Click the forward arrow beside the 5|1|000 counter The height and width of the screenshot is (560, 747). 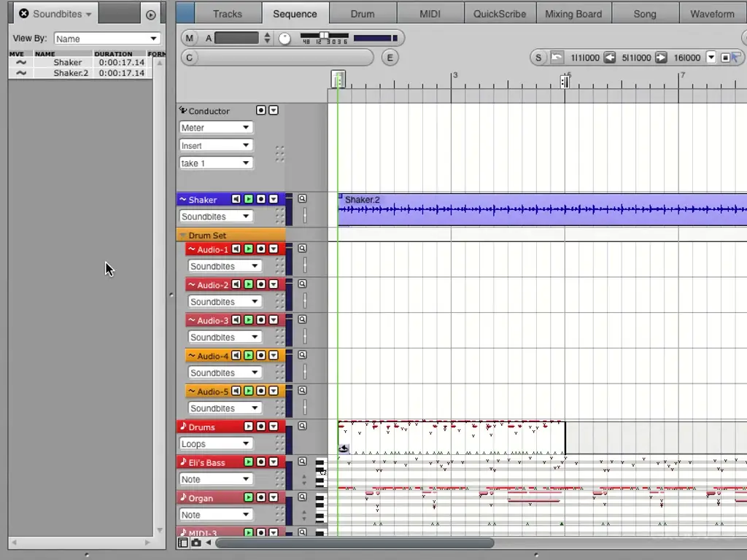click(x=662, y=58)
